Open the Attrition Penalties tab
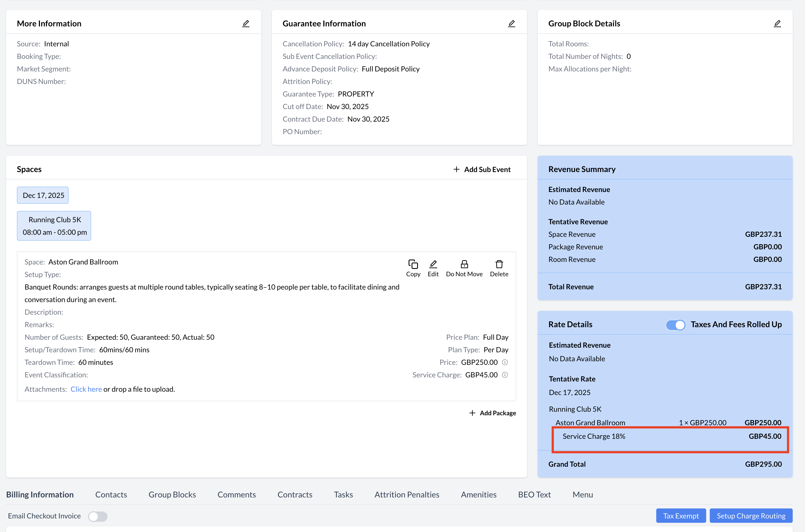The width and height of the screenshot is (805, 532). coord(406,494)
